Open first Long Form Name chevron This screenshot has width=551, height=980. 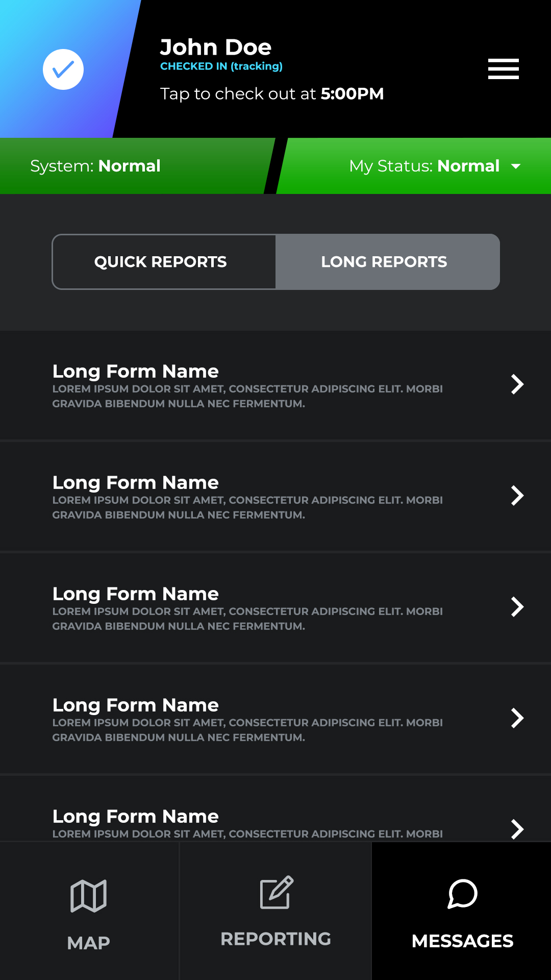click(517, 384)
